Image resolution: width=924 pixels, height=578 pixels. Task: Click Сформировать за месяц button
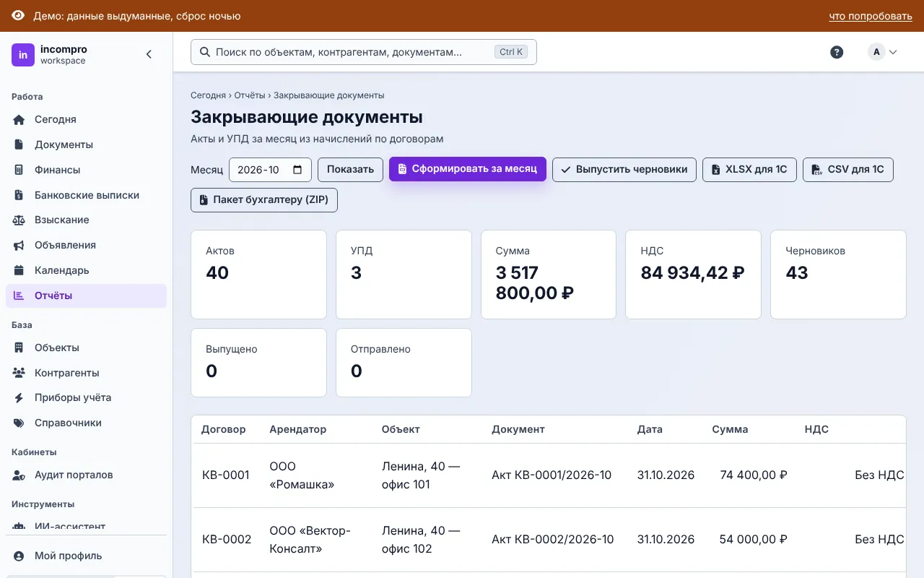click(468, 169)
